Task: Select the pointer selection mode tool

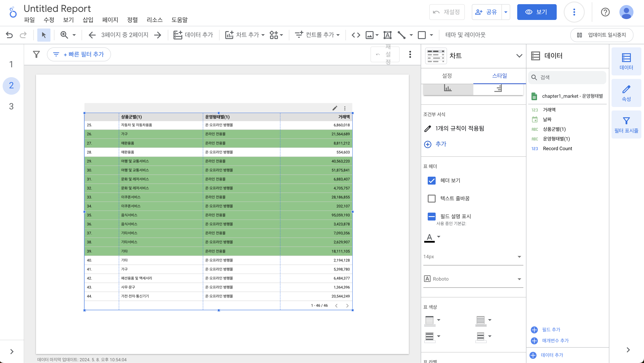Action: (44, 35)
